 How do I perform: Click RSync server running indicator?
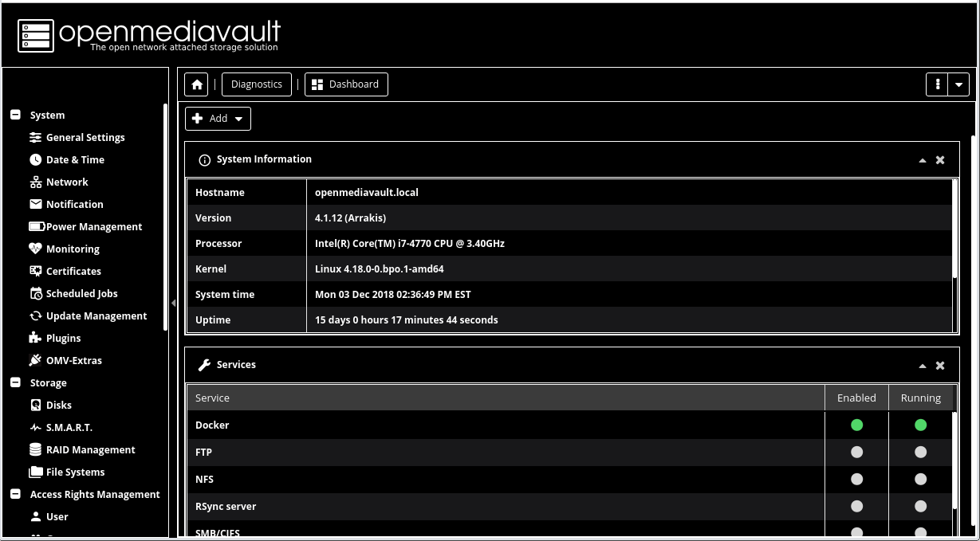coord(920,506)
